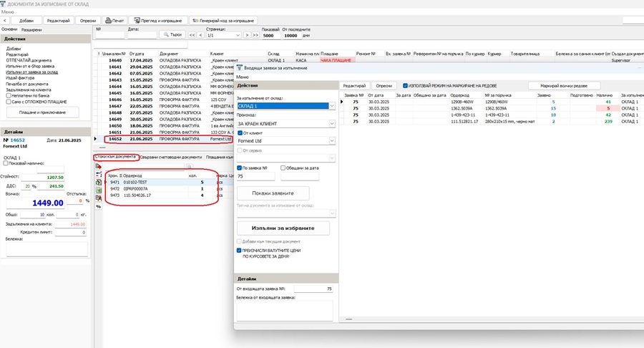Click the Бележка от входящата заявка field
The height and width of the screenshot is (348, 644).
pyautogui.click(x=285, y=311)
